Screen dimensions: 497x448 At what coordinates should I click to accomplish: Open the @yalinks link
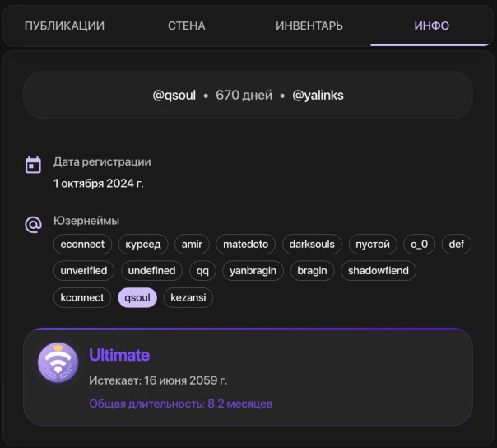tap(318, 95)
